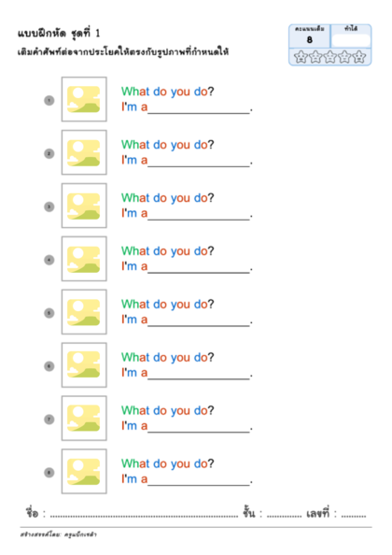
Task: Click the empty earned-score box at top right
Action: (351, 40)
